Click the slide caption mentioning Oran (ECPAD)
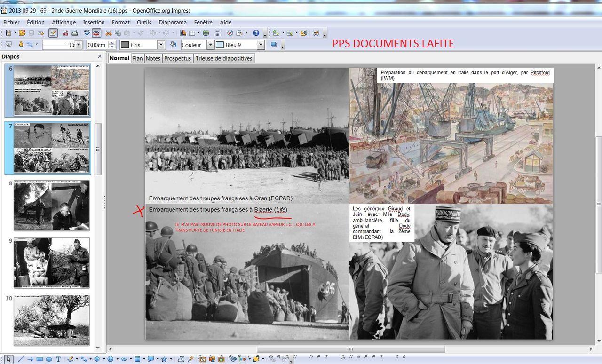 (221, 198)
